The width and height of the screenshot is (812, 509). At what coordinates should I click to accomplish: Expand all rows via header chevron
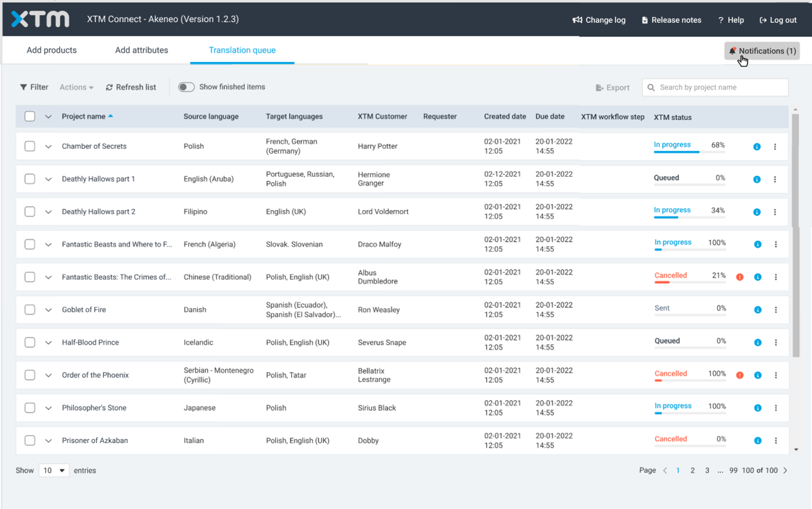(x=49, y=117)
